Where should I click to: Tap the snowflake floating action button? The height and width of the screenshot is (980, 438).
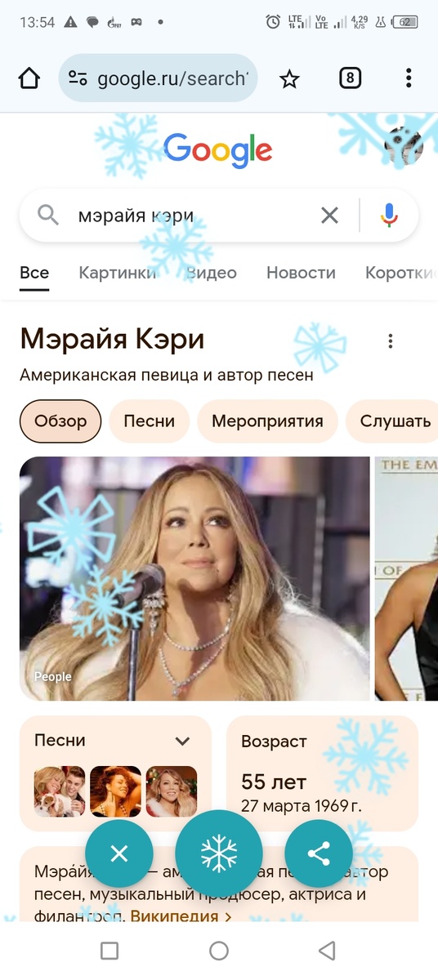point(219,853)
